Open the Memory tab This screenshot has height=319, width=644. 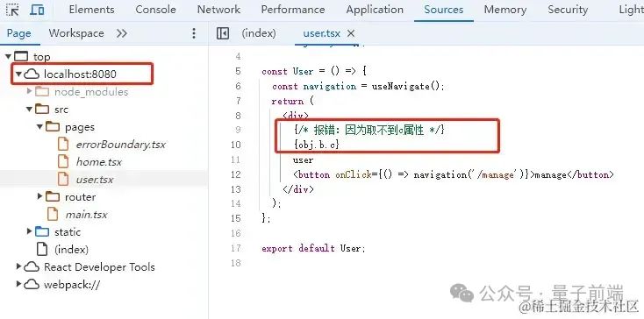[x=505, y=10]
